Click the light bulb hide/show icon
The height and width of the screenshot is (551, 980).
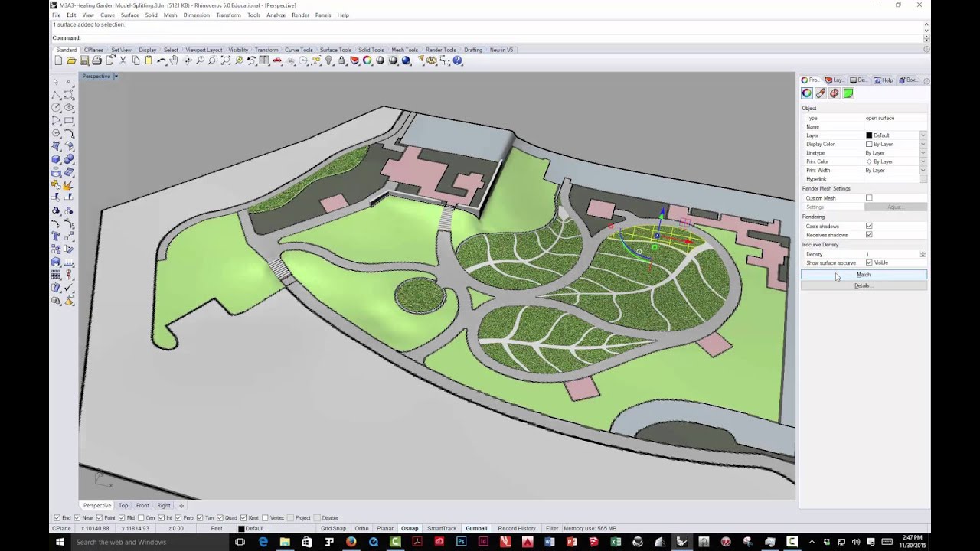[328, 60]
